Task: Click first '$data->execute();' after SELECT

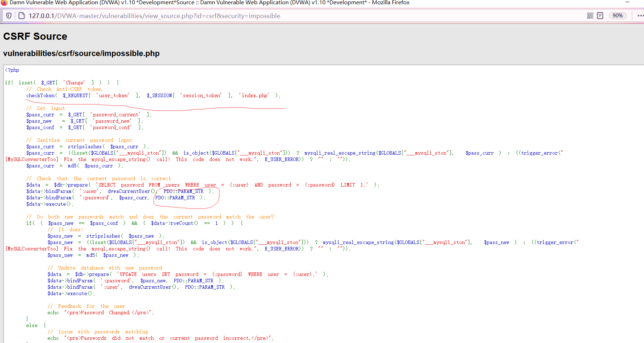Action: coord(50,204)
